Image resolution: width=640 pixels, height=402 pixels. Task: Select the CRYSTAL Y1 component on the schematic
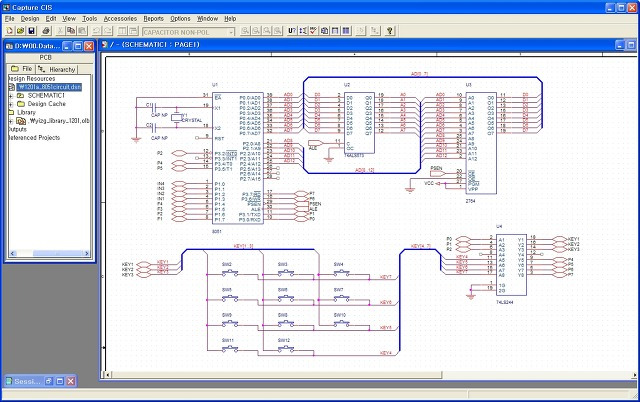176,118
